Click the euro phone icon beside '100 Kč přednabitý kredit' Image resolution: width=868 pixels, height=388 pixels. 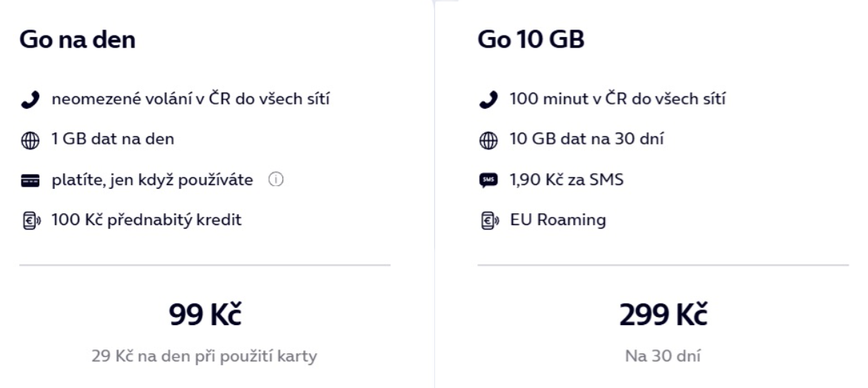click(x=31, y=221)
